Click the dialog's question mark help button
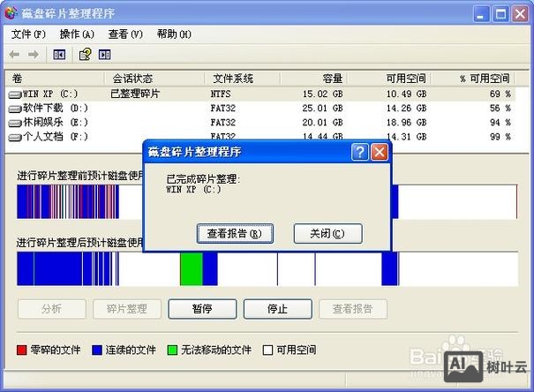The image size is (534, 392). [x=359, y=152]
